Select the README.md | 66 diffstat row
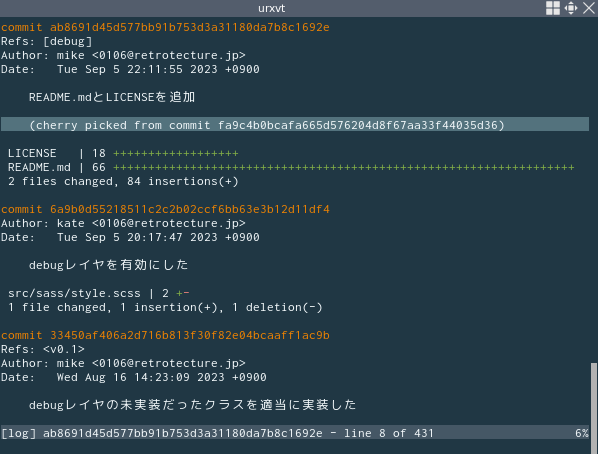The width and height of the screenshot is (598, 454). [291, 167]
